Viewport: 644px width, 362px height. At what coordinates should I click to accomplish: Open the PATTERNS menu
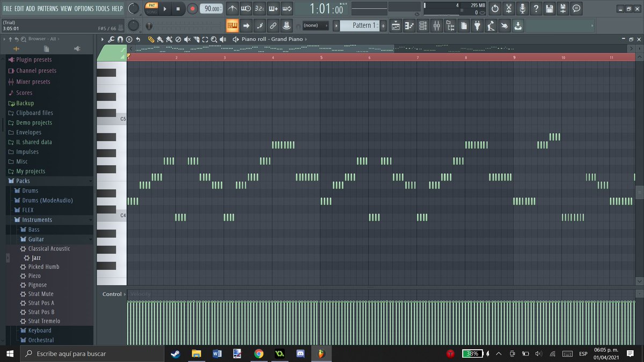pyautogui.click(x=48, y=9)
